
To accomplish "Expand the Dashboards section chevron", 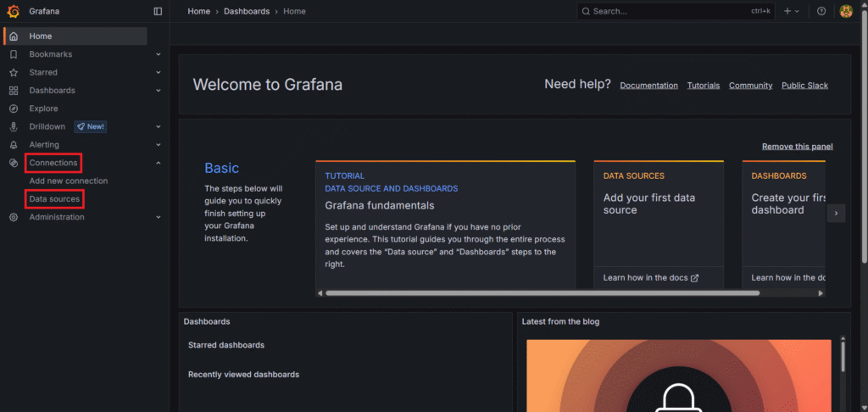I will pyautogui.click(x=159, y=90).
